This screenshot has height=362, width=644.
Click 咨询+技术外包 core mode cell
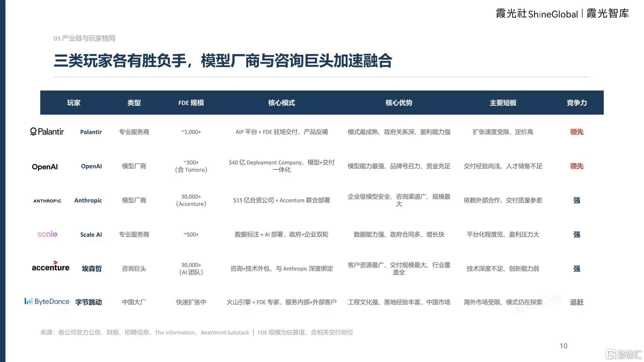click(281, 269)
